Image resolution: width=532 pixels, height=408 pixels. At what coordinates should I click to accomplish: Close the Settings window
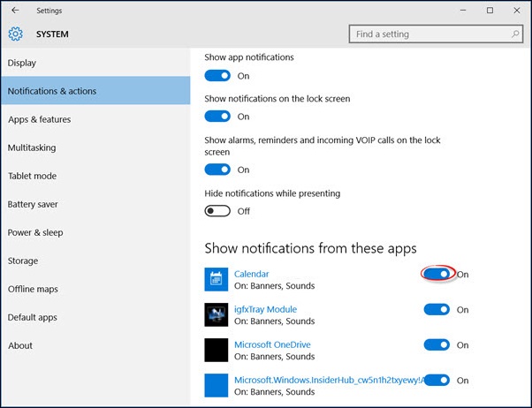click(517, 11)
